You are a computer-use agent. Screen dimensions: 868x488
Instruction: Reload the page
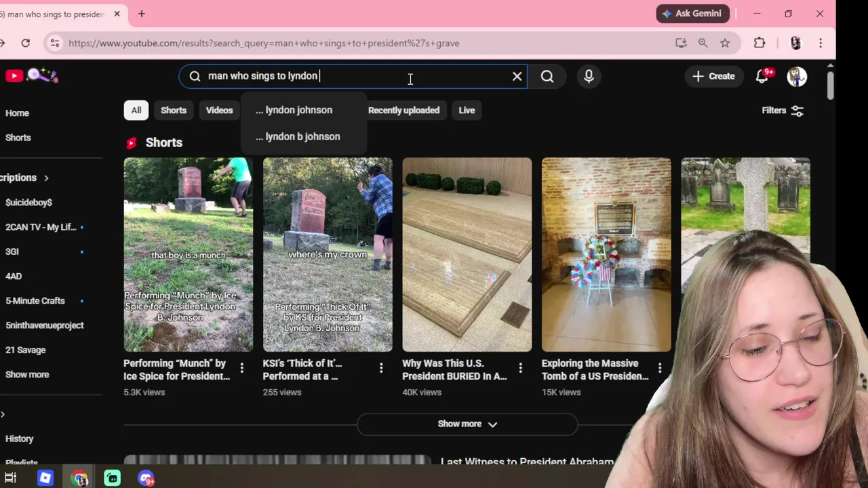coord(25,43)
